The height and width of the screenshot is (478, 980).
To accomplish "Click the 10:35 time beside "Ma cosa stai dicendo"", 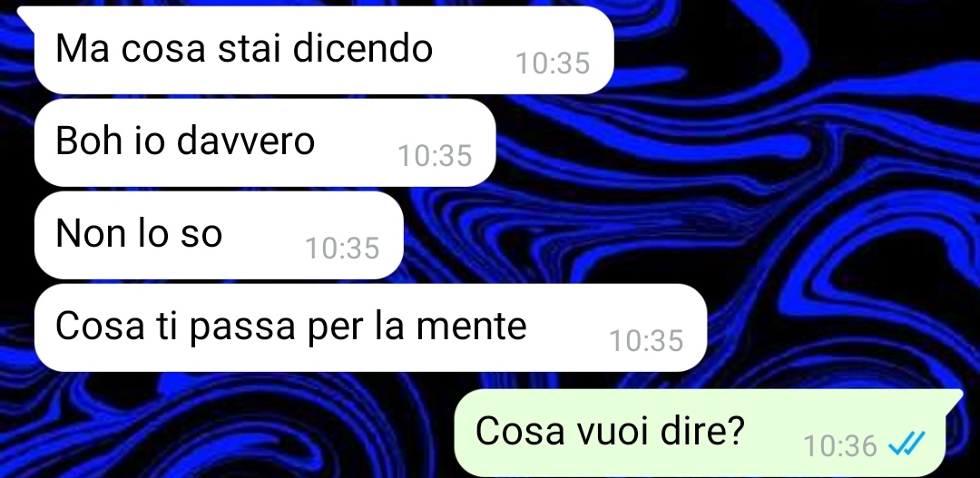I will click(553, 63).
